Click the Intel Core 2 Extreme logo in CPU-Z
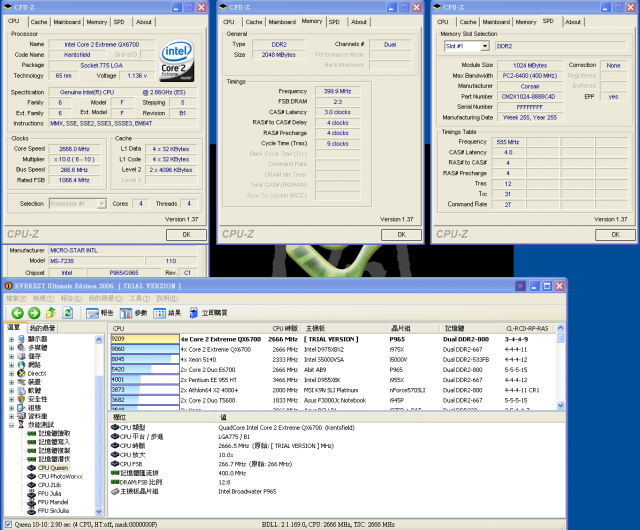The height and width of the screenshot is (530, 640). [176, 60]
